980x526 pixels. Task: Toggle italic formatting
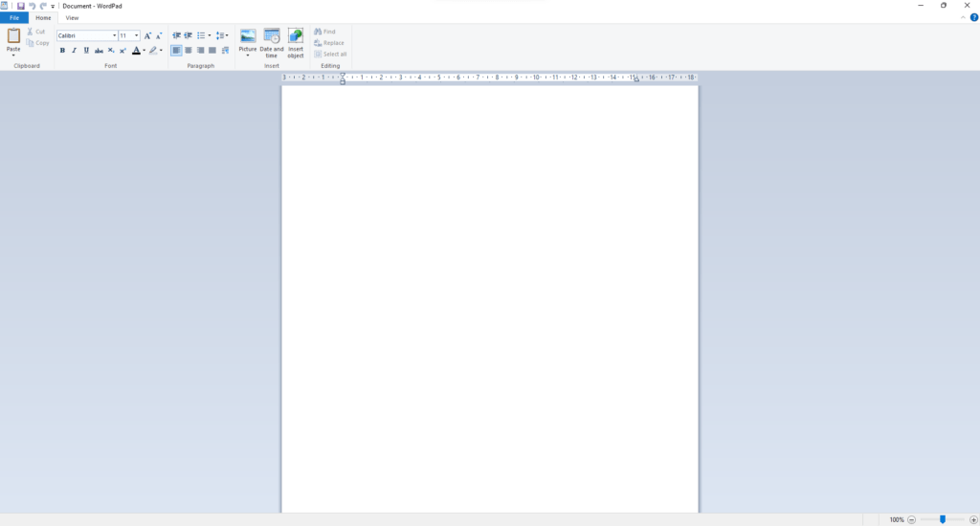coord(74,51)
